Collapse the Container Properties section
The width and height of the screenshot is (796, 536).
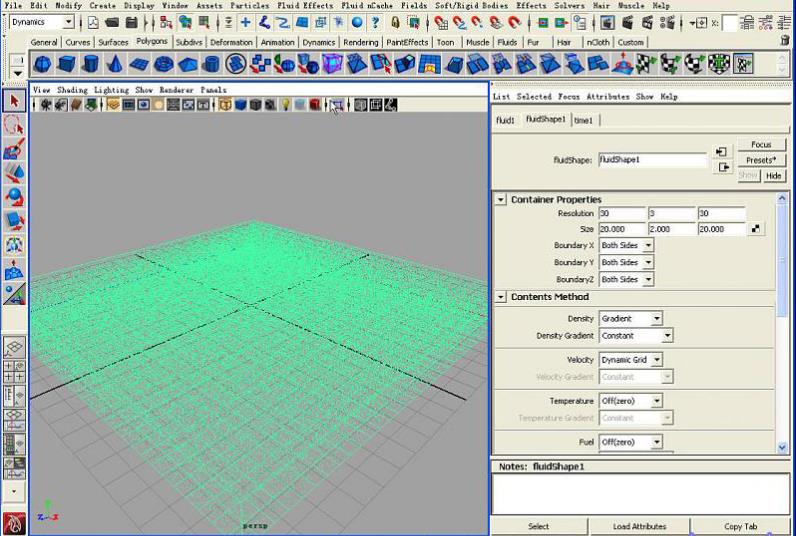pos(501,199)
